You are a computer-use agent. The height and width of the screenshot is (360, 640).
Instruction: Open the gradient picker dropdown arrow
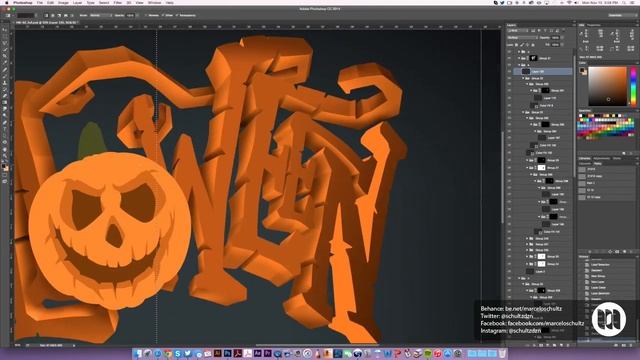pyautogui.click(x=36, y=15)
